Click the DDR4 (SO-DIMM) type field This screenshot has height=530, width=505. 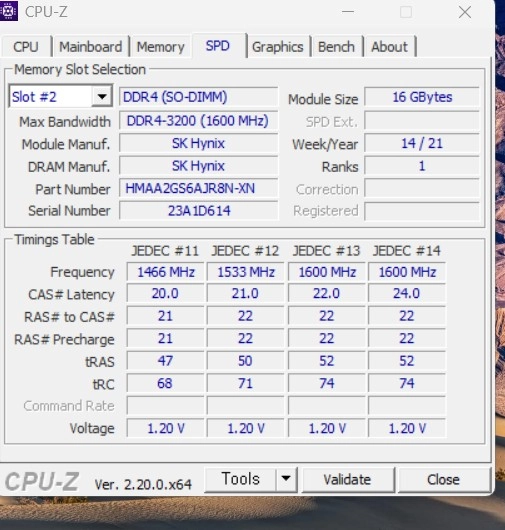pos(198,97)
